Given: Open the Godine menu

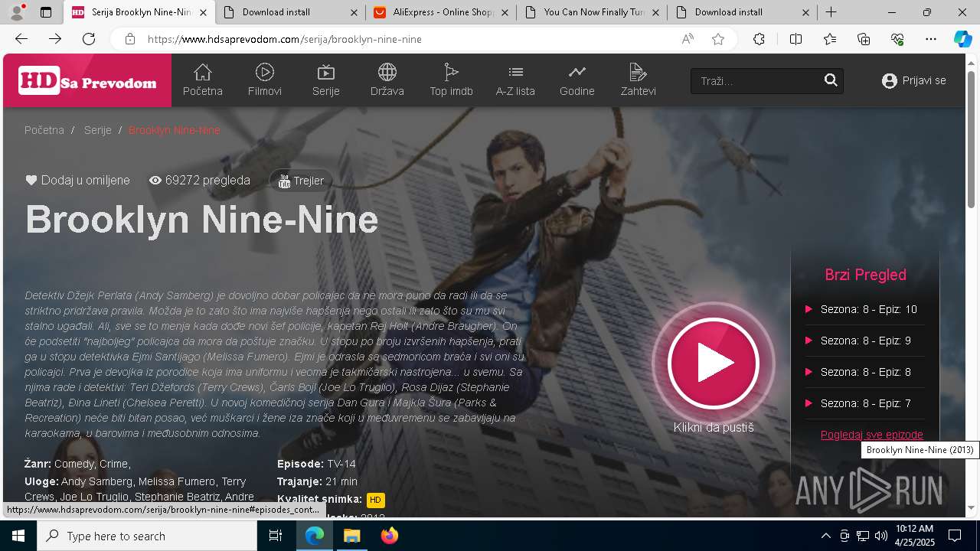Looking at the screenshot, I should click(x=577, y=80).
